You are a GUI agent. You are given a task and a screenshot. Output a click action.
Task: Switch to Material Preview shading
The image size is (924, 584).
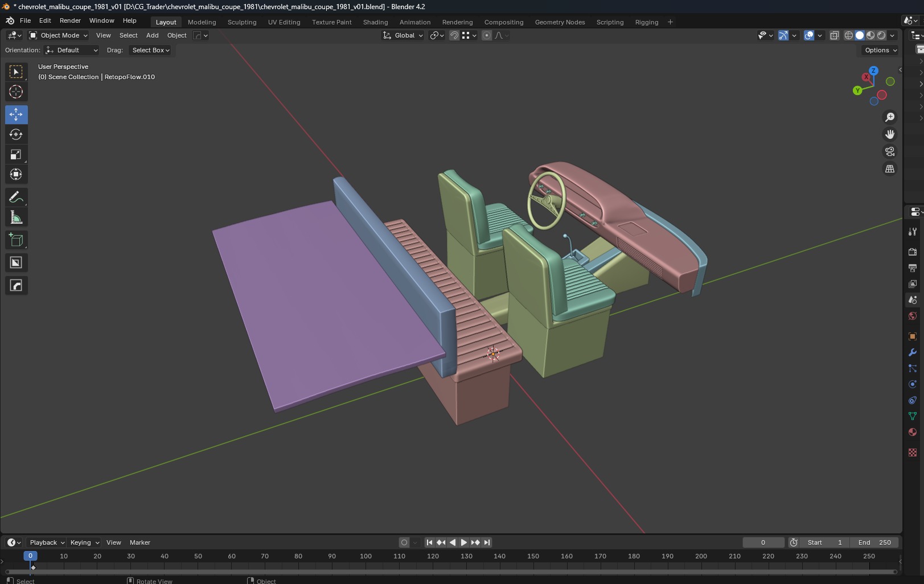tap(870, 35)
